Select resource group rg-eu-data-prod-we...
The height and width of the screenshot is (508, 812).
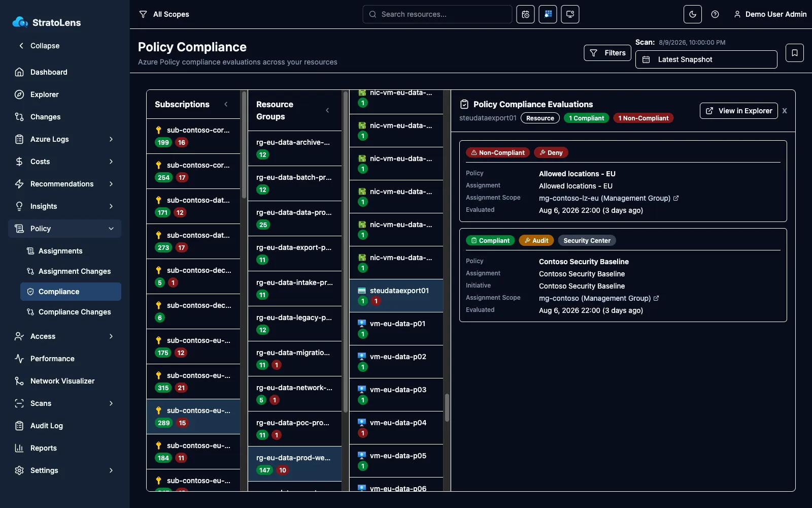coord(295,464)
